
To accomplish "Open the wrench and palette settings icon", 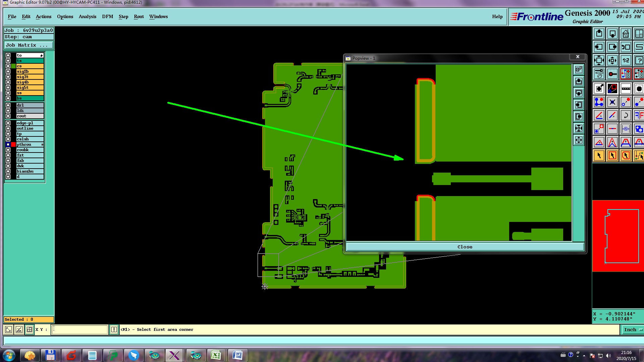I will pyautogui.click(x=599, y=74).
